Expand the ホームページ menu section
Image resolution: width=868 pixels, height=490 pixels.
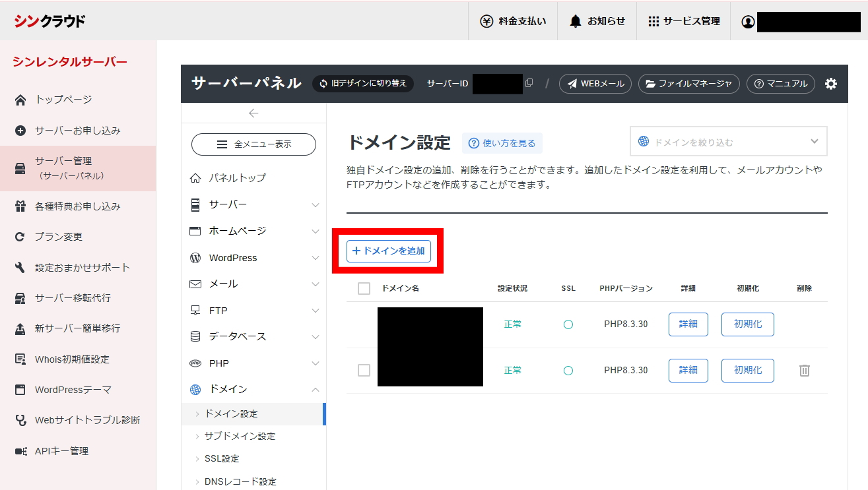point(254,231)
